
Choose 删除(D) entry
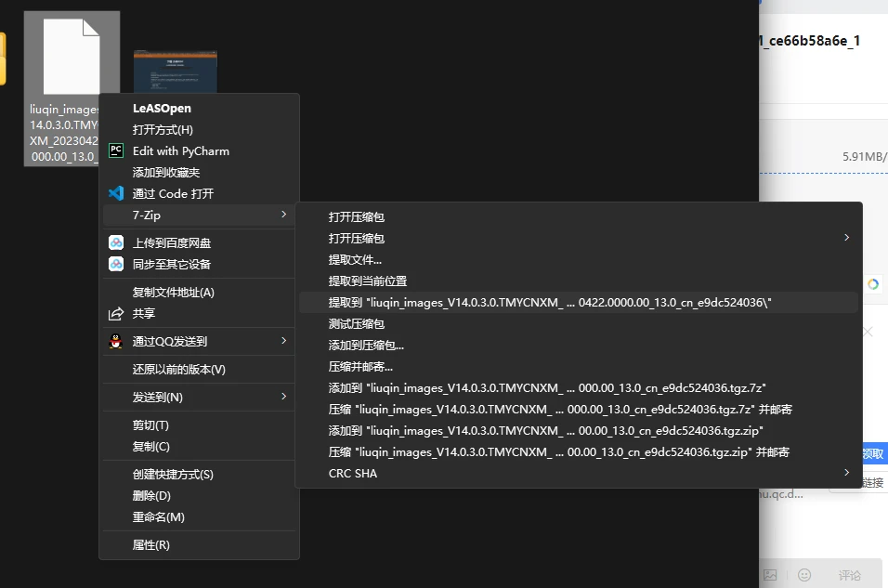click(199, 496)
